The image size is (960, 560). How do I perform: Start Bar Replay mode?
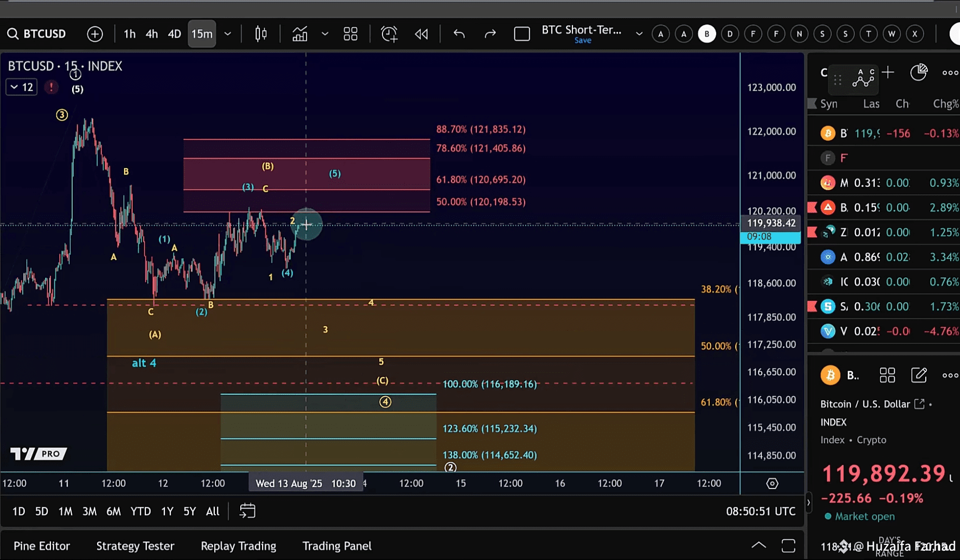[x=421, y=34]
